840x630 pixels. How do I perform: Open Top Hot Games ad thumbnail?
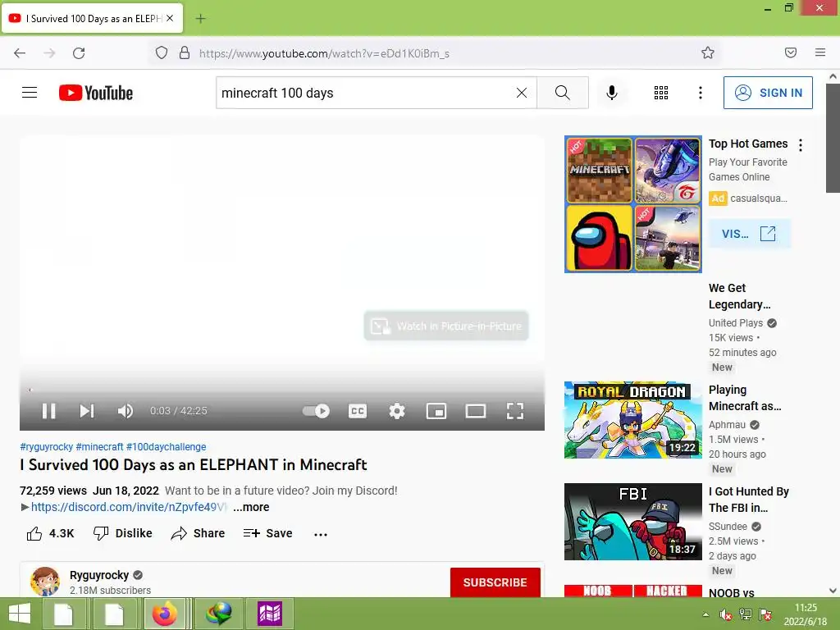point(633,204)
